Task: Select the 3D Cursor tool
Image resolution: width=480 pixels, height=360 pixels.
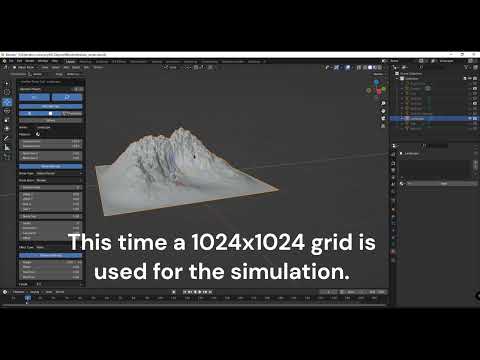Action: click(7, 92)
